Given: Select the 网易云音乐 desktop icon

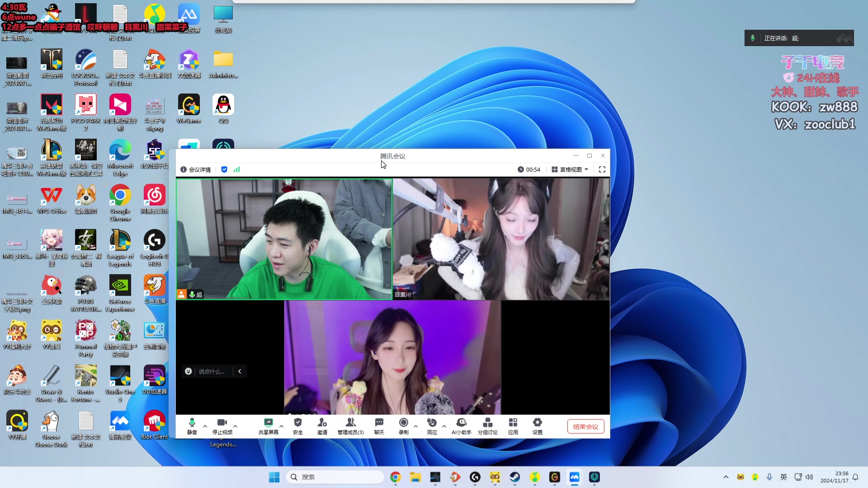Looking at the screenshot, I should (x=154, y=199).
